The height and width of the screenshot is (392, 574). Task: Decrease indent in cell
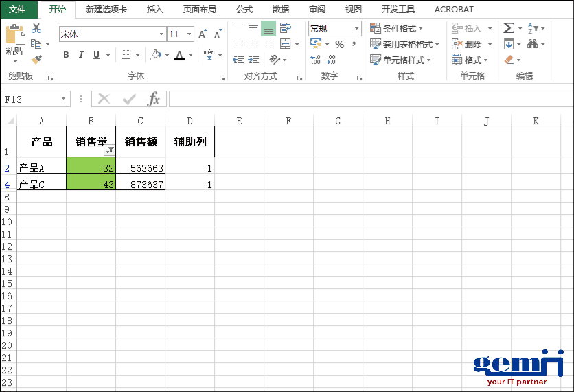(x=238, y=60)
